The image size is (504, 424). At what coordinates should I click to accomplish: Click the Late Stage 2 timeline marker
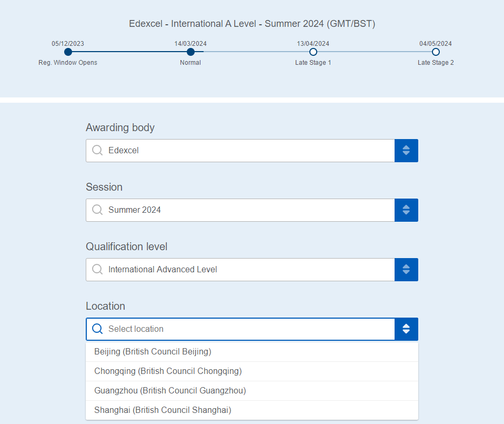tap(436, 52)
